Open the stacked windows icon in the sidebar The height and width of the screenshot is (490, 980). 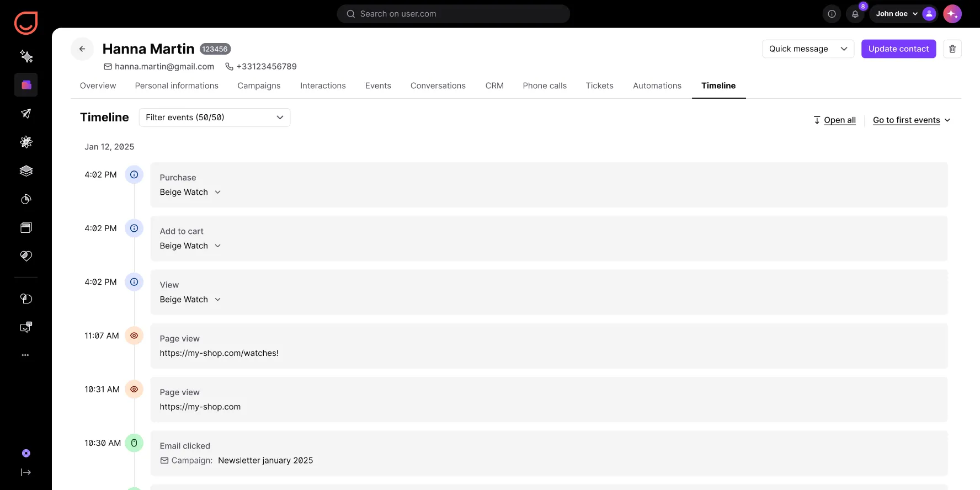coord(26,227)
